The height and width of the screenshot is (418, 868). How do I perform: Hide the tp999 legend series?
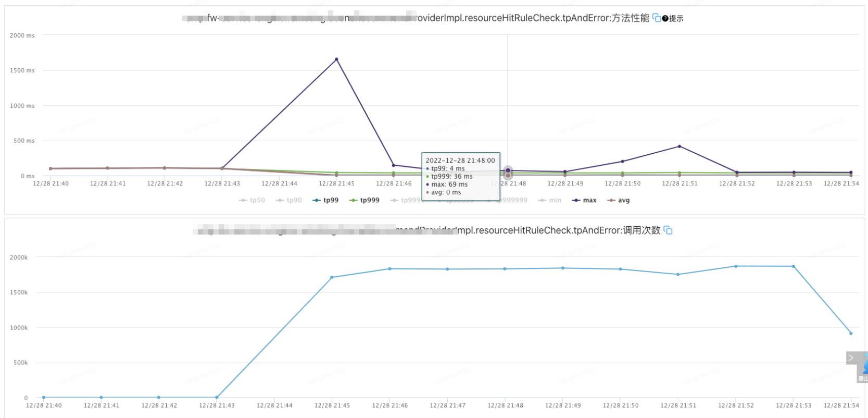click(364, 200)
